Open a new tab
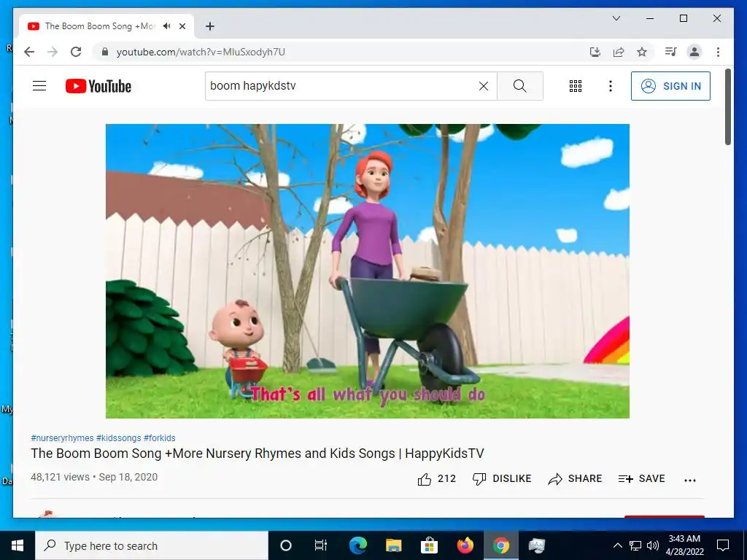Screen dimensions: 747x560 pyautogui.click(x=209, y=26)
